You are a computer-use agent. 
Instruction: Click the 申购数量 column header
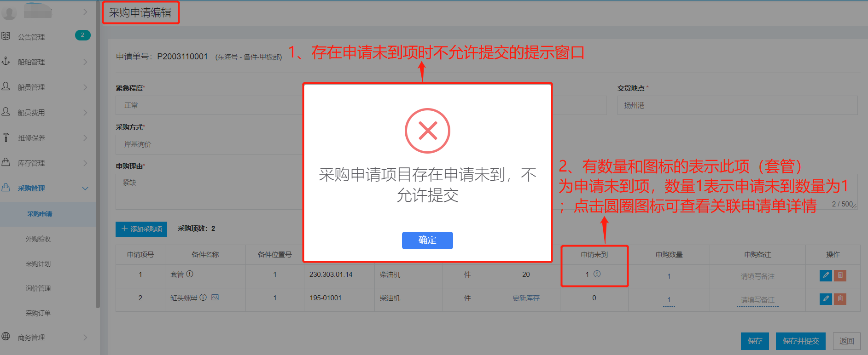[669, 255]
